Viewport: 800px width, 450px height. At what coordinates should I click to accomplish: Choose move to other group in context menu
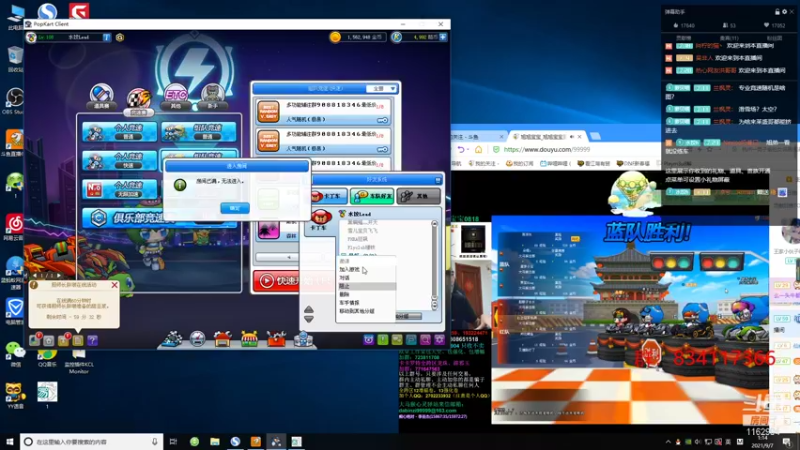(x=357, y=311)
